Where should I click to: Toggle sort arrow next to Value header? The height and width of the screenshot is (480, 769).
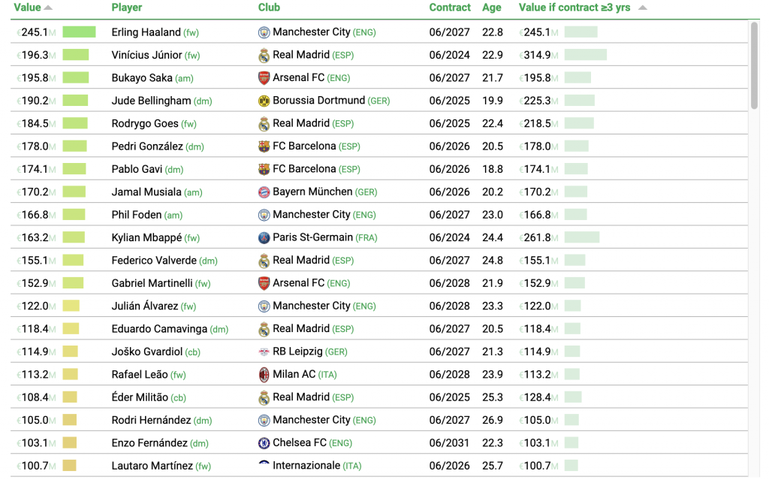point(48,8)
